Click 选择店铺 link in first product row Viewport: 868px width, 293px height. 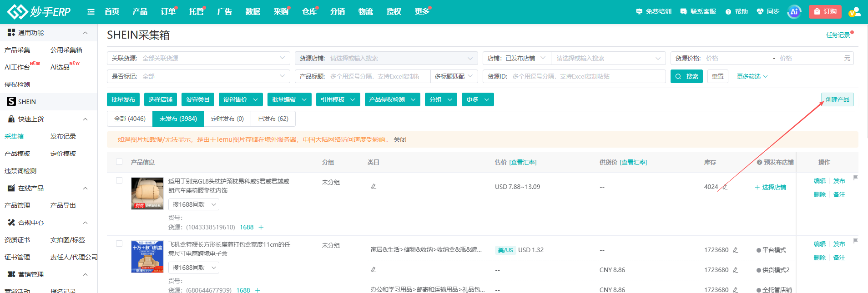770,187
